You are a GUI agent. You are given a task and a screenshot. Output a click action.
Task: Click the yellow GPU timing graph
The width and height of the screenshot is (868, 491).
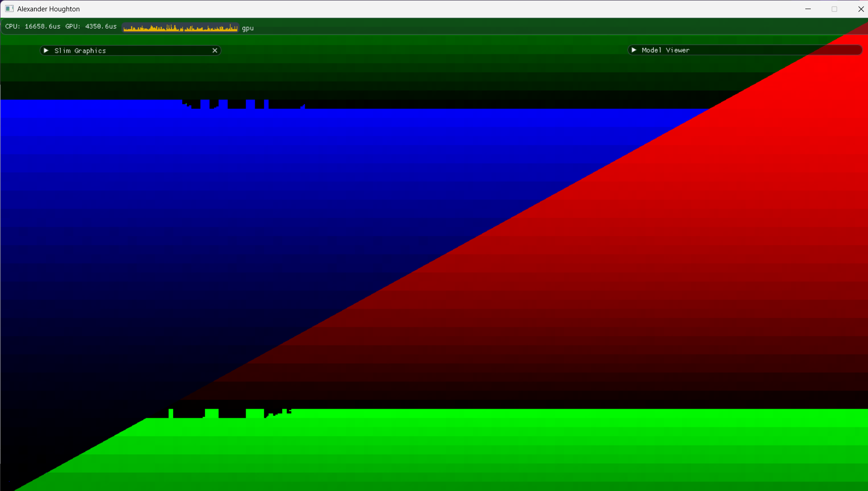[180, 28]
